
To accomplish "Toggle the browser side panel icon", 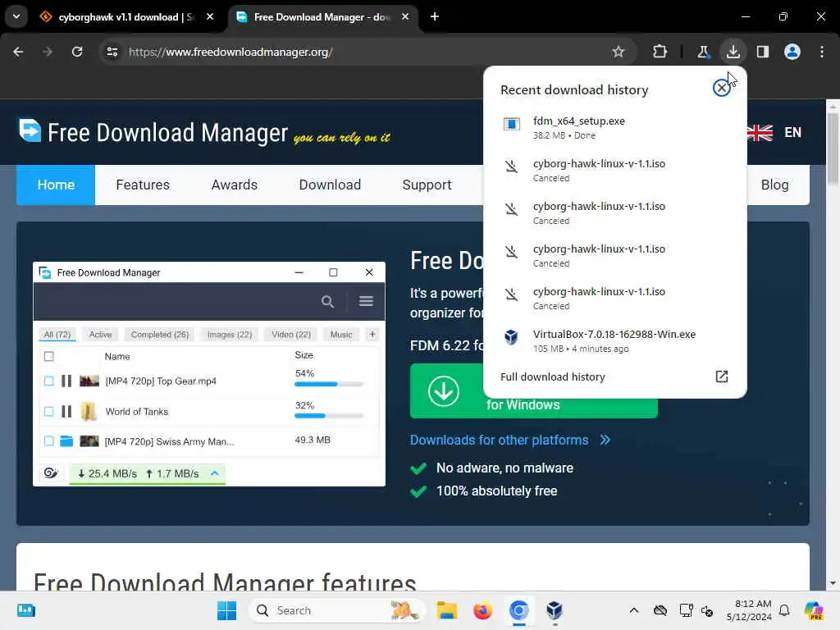I will click(x=762, y=52).
